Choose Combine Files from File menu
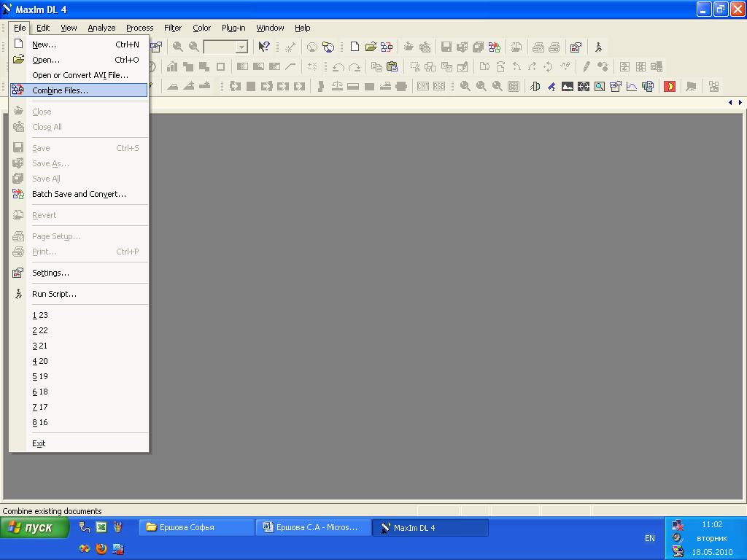The height and width of the screenshot is (560, 747). 60,90
